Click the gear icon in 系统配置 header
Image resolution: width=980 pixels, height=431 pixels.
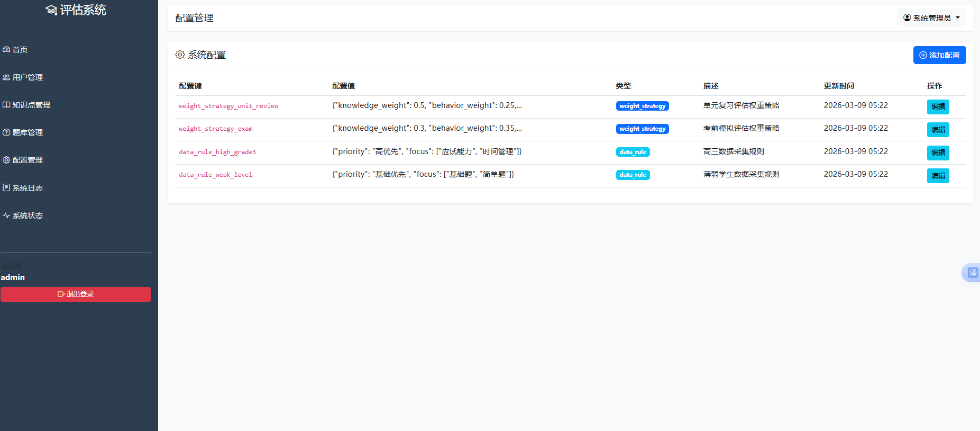180,55
